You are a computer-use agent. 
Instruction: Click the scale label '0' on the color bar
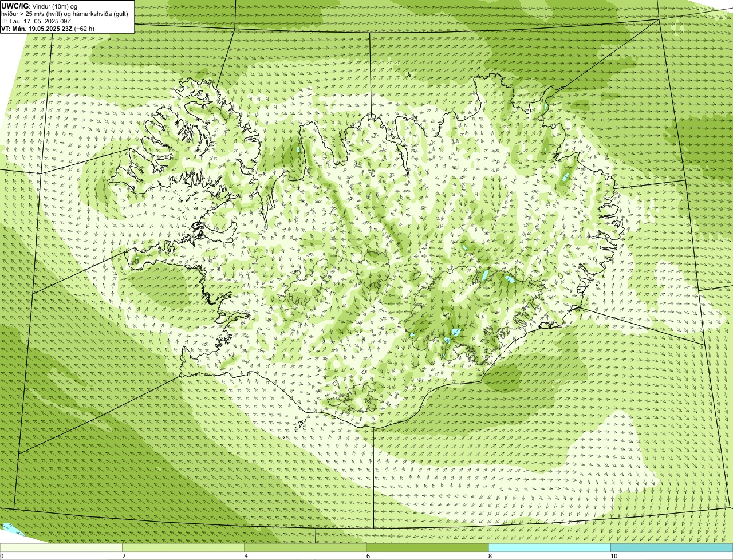(2, 556)
